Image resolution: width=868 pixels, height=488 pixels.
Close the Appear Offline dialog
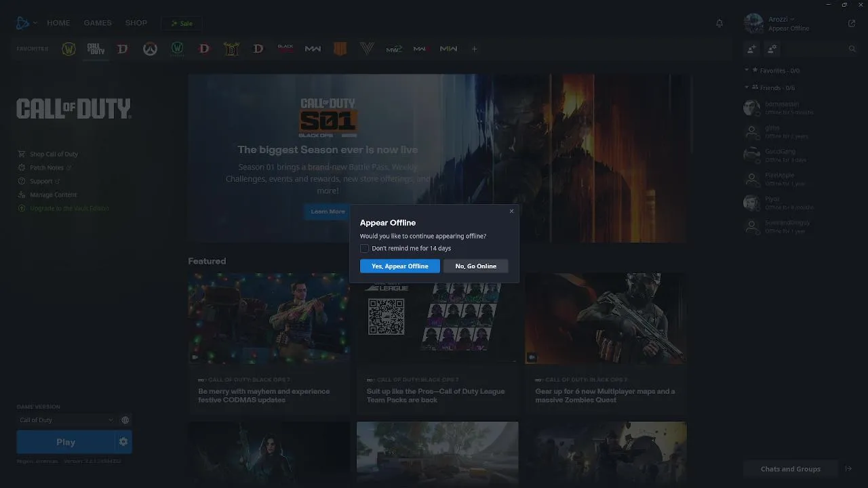click(511, 211)
